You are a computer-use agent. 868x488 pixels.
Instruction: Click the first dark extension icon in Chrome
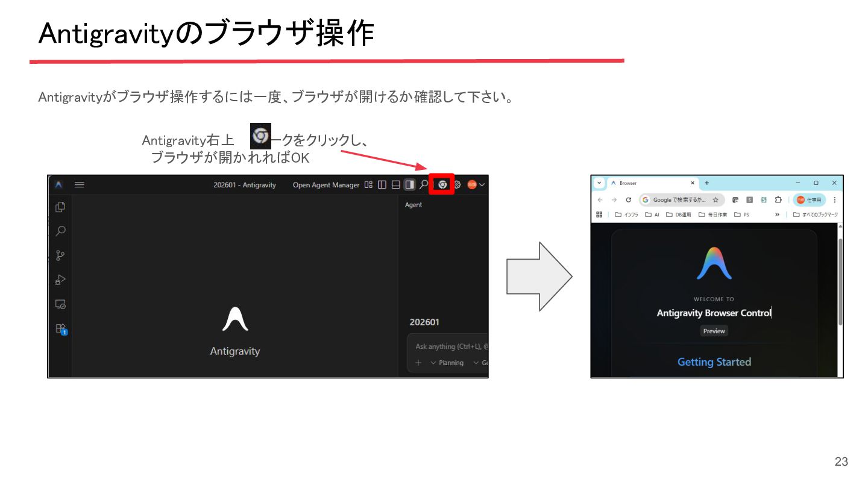point(735,200)
